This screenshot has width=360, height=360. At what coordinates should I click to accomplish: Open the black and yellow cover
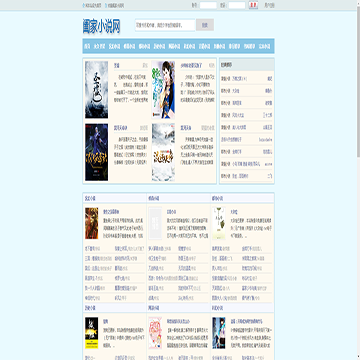(x=92, y=333)
